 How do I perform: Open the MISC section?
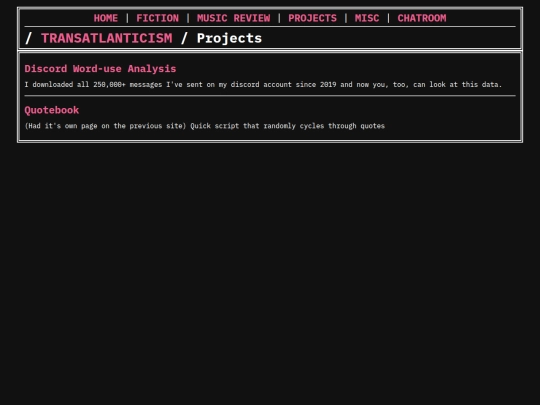tap(367, 18)
